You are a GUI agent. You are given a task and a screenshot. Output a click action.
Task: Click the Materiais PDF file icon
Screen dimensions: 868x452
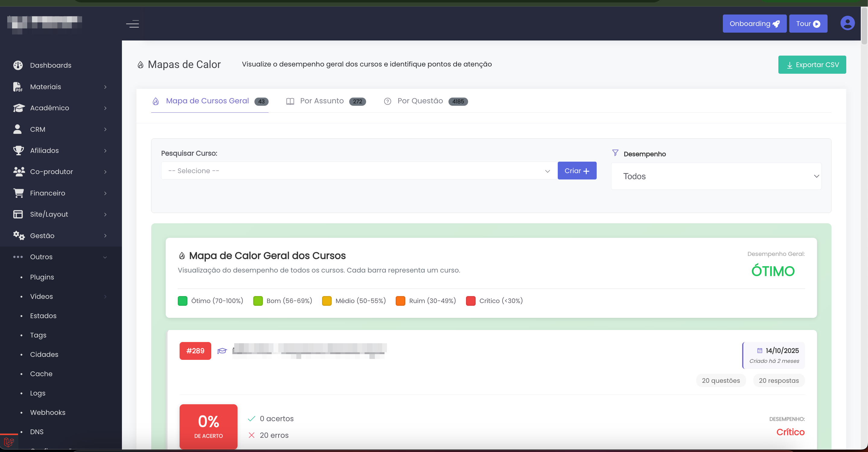click(18, 87)
